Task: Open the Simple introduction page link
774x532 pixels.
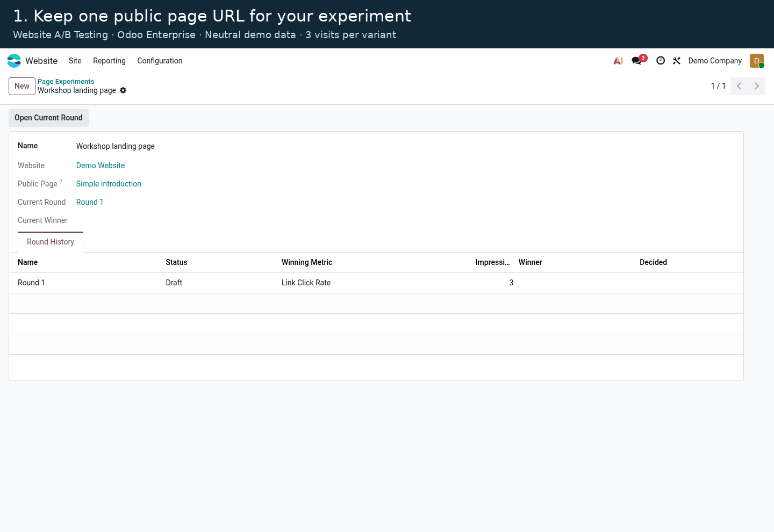Action: coord(109,184)
